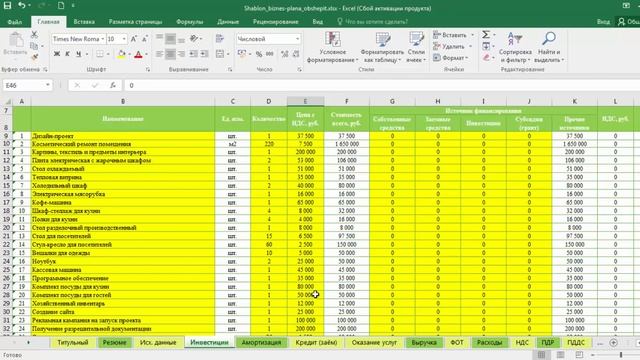Image resolution: width=640 pixels, height=360 pixels.
Task: Click the large Paste (Вставить) clipboard icon
Action: click(16, 40)
